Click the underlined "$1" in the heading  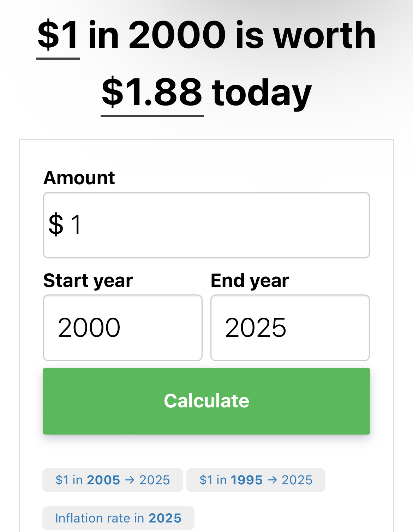tap(58, 36)
